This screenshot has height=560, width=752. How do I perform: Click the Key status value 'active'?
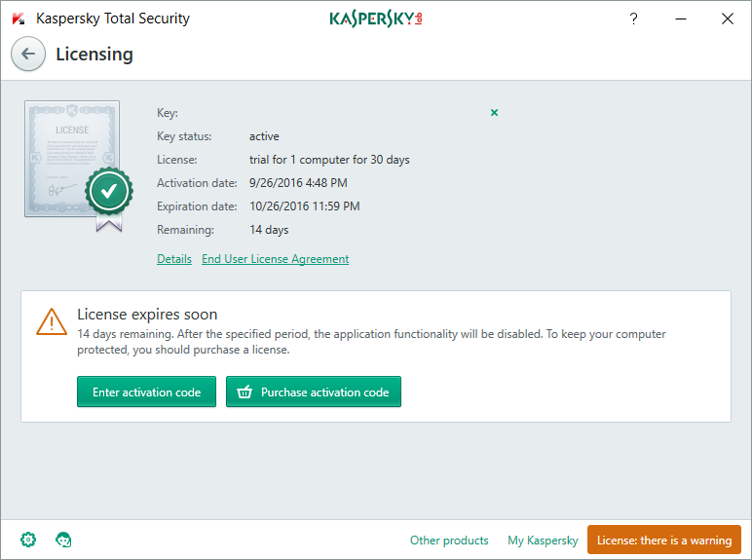[x=264, y=136]
